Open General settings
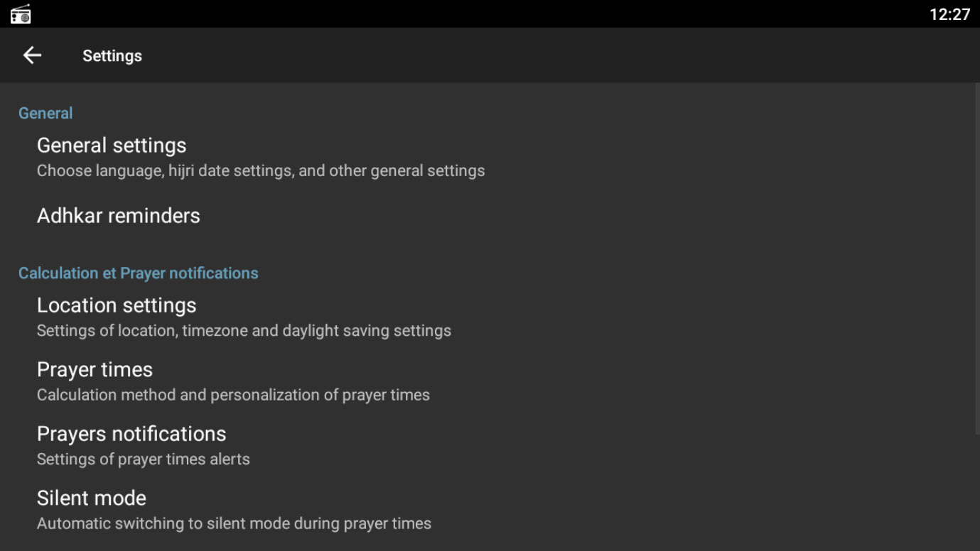 click(x=490, y=158)
